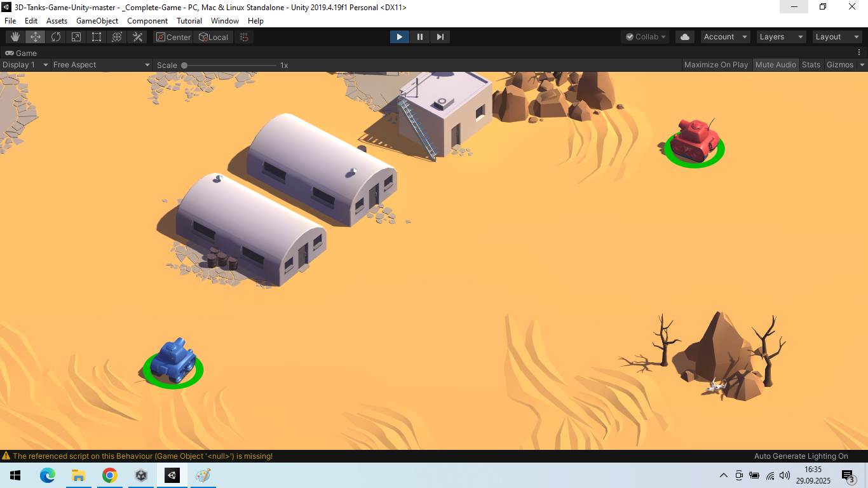
Task: Select the Move tool
Action: pyautogui.click(x=36, y=37)
